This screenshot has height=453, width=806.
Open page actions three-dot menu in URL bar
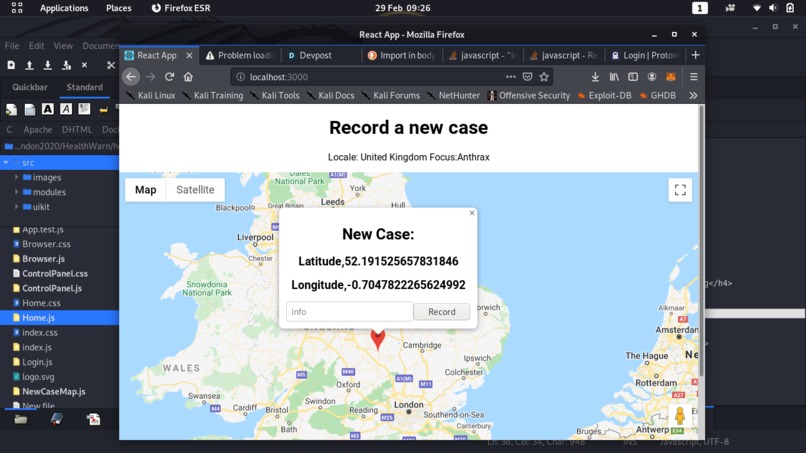click(510, 77)
